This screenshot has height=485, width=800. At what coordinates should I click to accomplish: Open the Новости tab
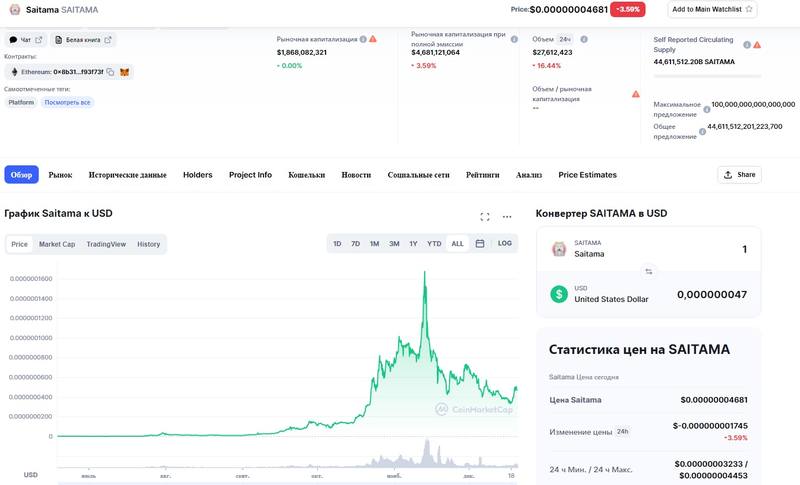356,175
